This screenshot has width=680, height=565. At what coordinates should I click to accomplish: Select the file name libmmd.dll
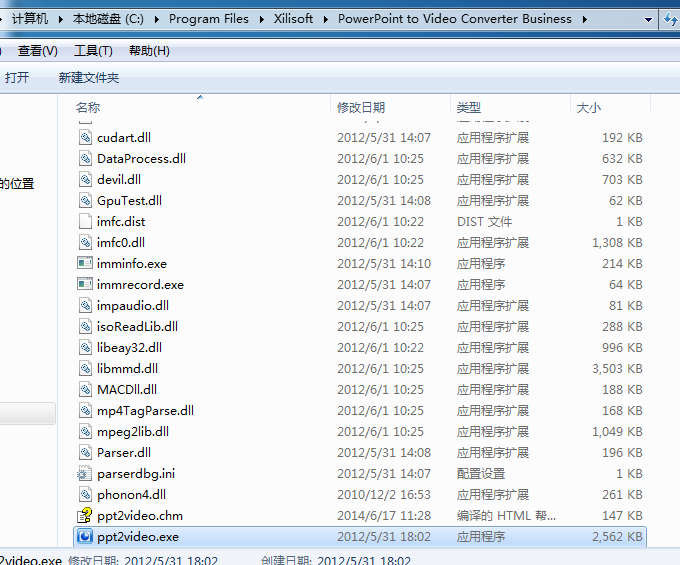click(128, 369)
